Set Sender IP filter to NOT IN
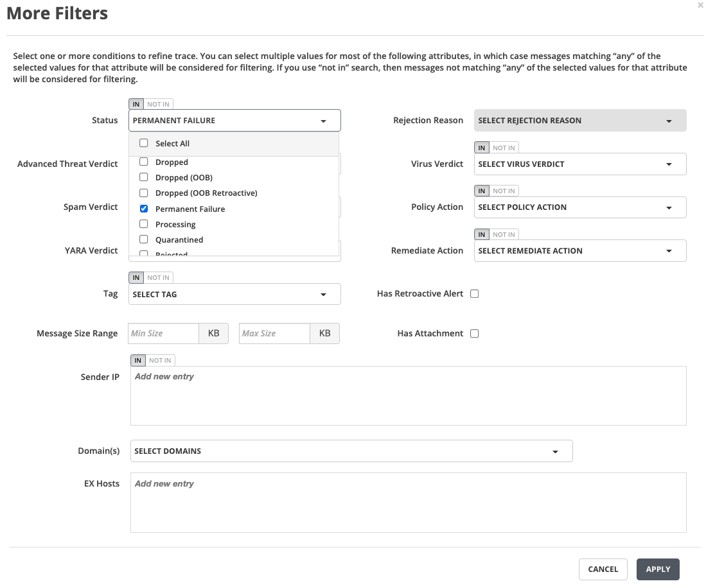715x588 pixels. pyautogui.click(x=161, y=361)
